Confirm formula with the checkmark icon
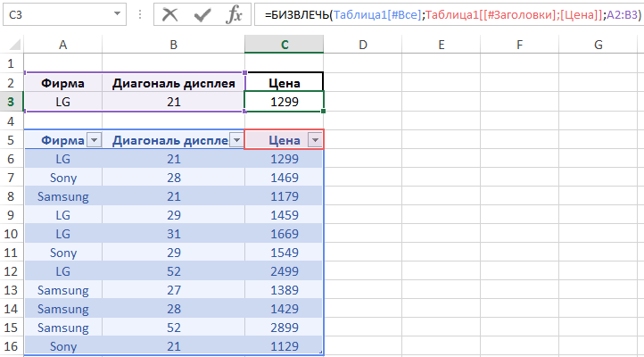The image size is (644, 357). 202,15
